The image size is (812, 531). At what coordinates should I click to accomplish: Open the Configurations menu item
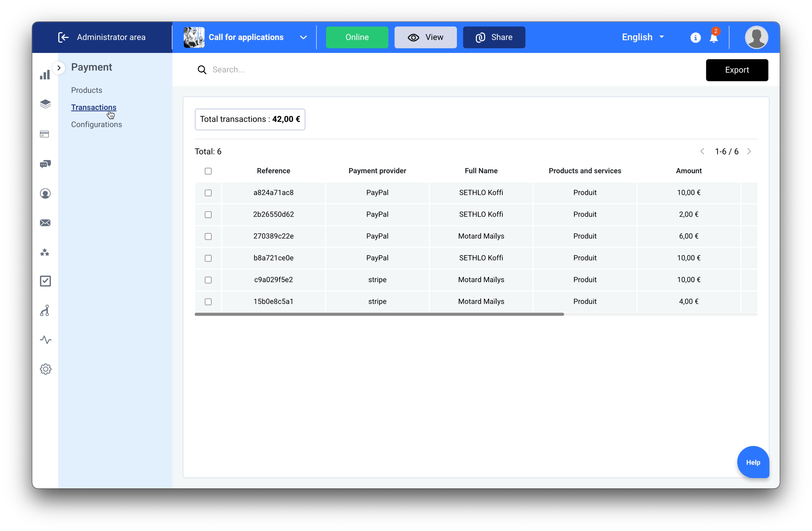pyautogui.click(x=97, y=124)
